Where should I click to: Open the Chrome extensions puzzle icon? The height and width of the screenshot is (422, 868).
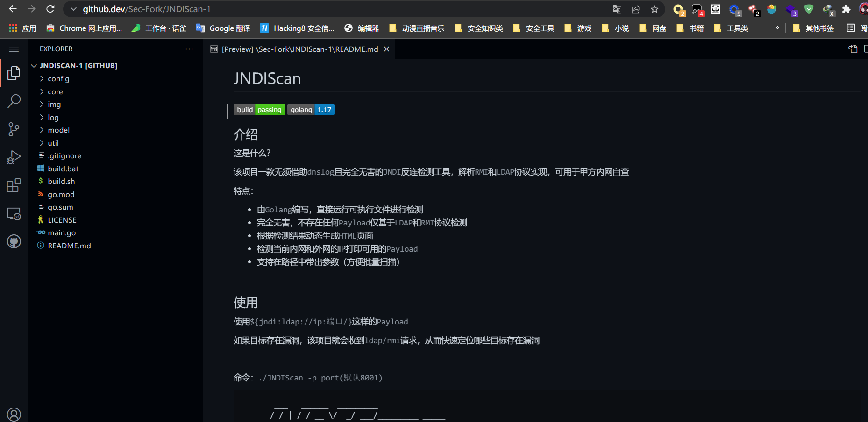point(846,9)
